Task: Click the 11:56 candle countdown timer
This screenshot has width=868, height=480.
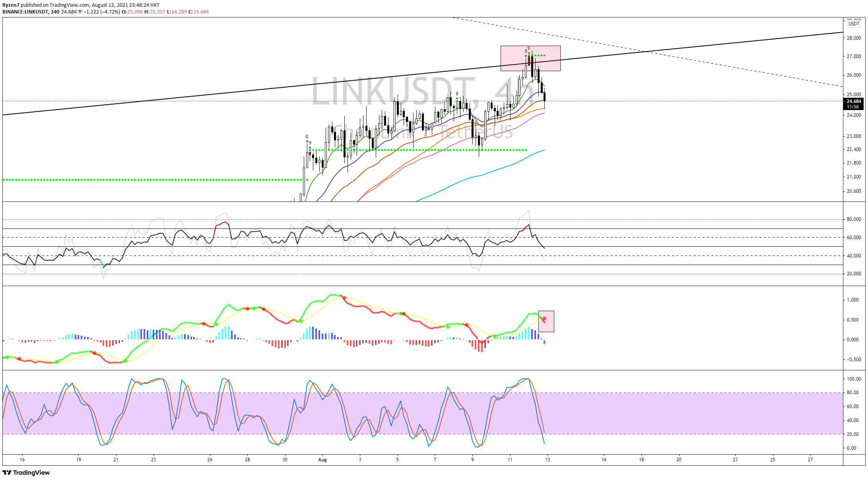Action: (x=853, y=107)
